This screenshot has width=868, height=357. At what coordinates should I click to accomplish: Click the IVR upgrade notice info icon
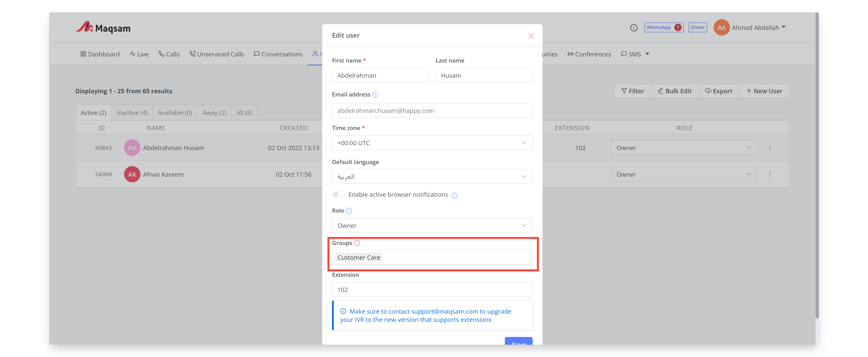click(x=343, y=311)
